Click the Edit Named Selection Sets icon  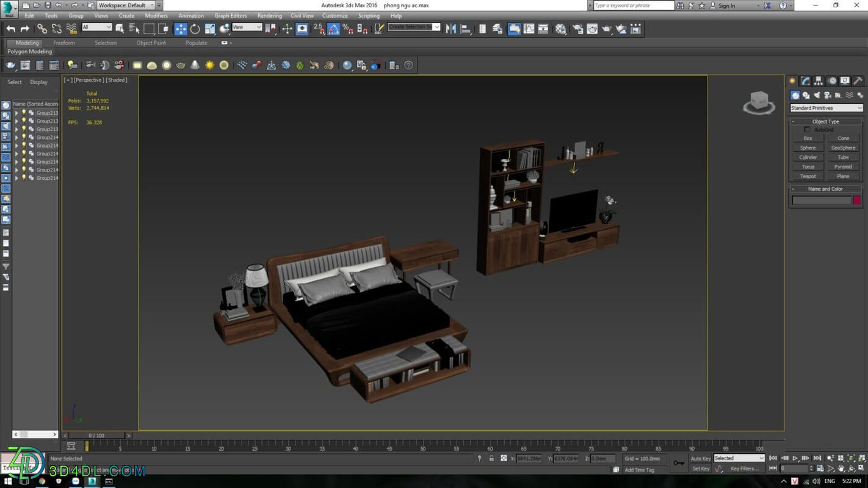click(x=379, y=28)
